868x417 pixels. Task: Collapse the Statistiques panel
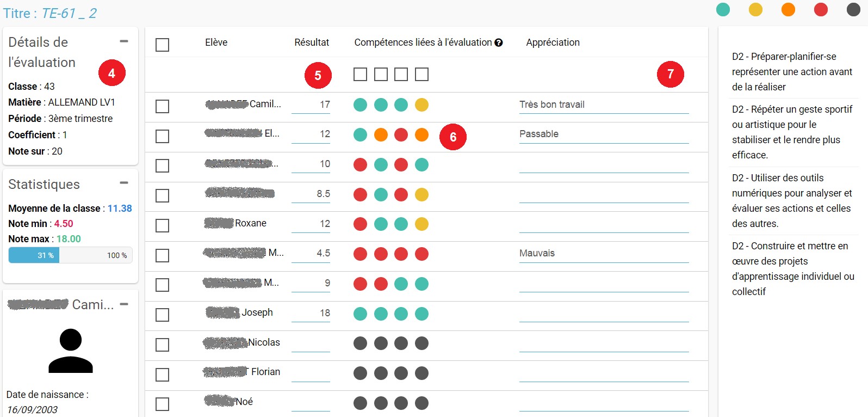124,183
